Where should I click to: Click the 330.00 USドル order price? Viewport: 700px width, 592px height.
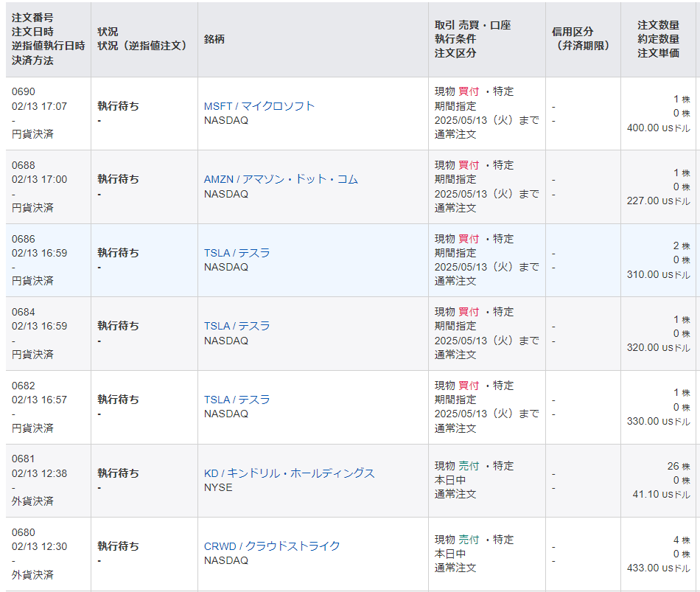point(659,421)
